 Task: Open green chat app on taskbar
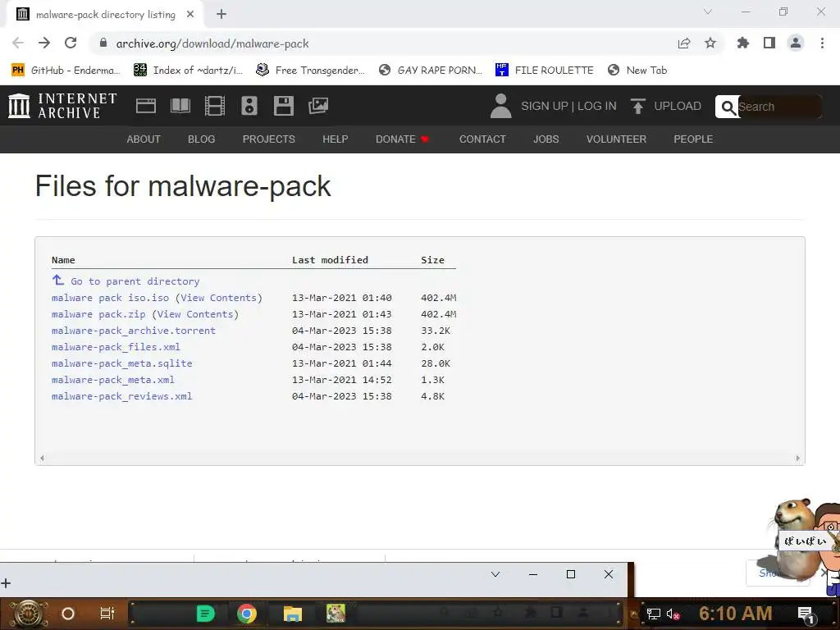coord(206,614)
